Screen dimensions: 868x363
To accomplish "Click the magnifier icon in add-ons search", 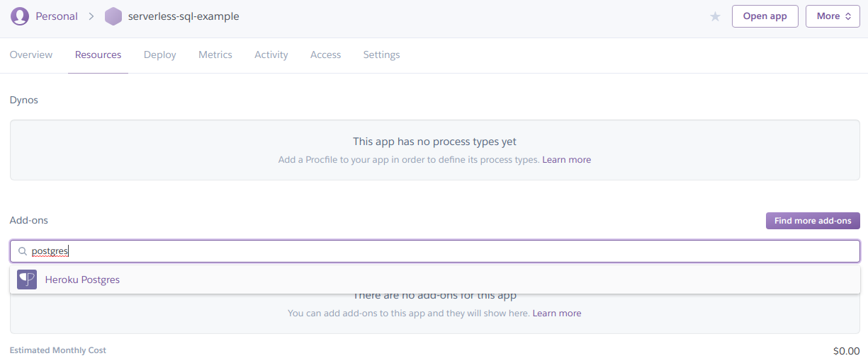I will [x=23, y=251].
